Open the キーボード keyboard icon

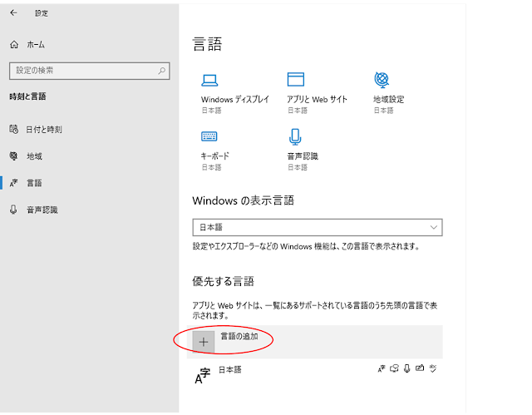(x=209, y=136)
